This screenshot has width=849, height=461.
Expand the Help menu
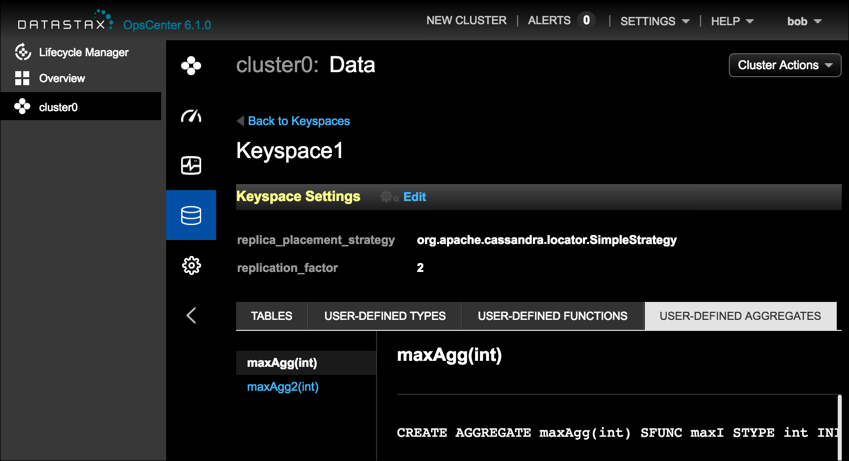click(732, 21)
